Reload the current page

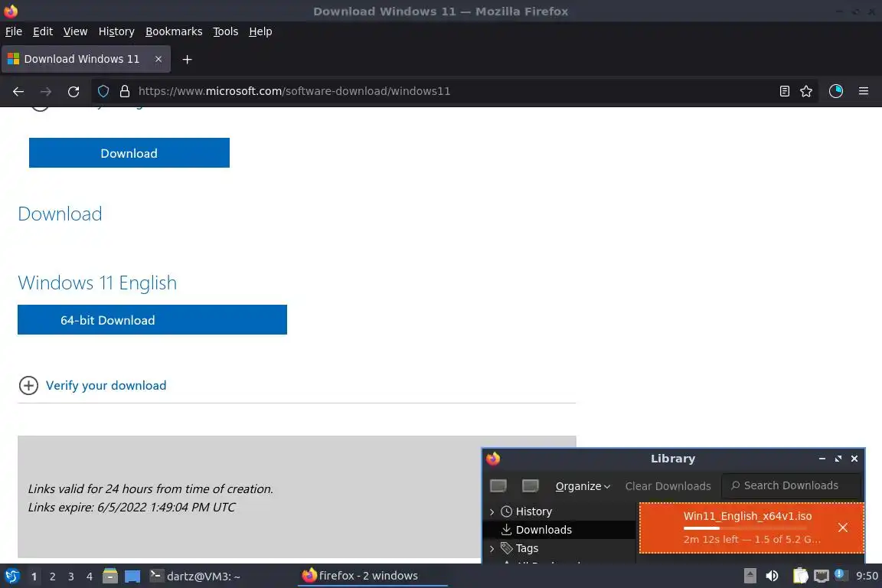[73, 91]
